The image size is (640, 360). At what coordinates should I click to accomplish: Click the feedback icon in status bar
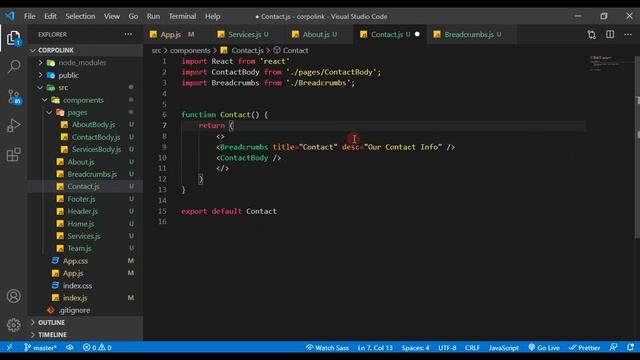coord(613,347)
